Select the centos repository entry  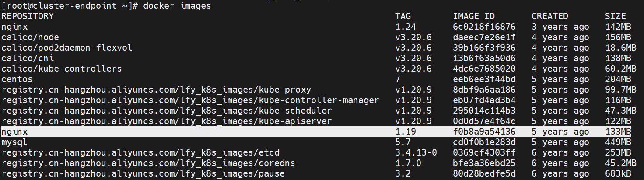[x=17, y=79]
